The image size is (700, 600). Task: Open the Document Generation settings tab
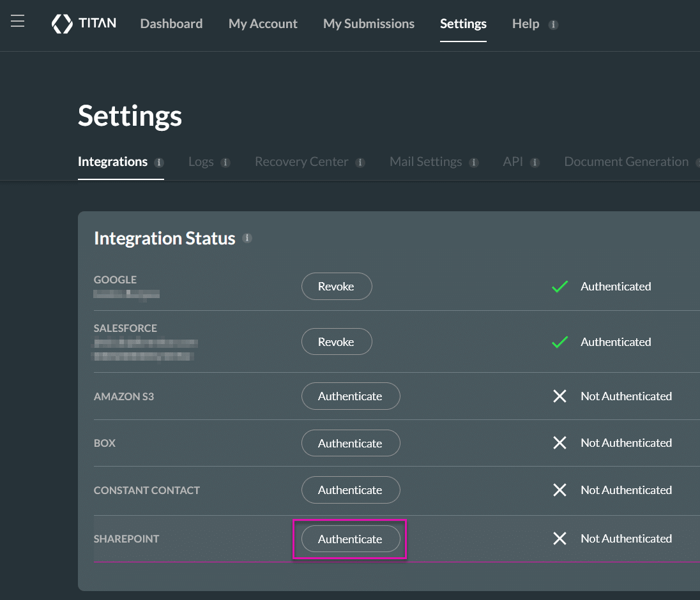click(625, 161)
